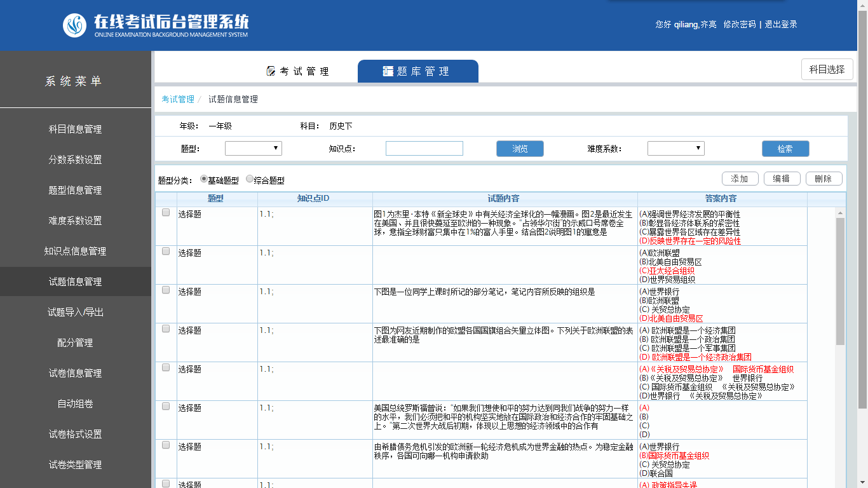Click the 考试管理 tab icon
This screenshot has width=868, height=488.
click(x=271, y=71)
